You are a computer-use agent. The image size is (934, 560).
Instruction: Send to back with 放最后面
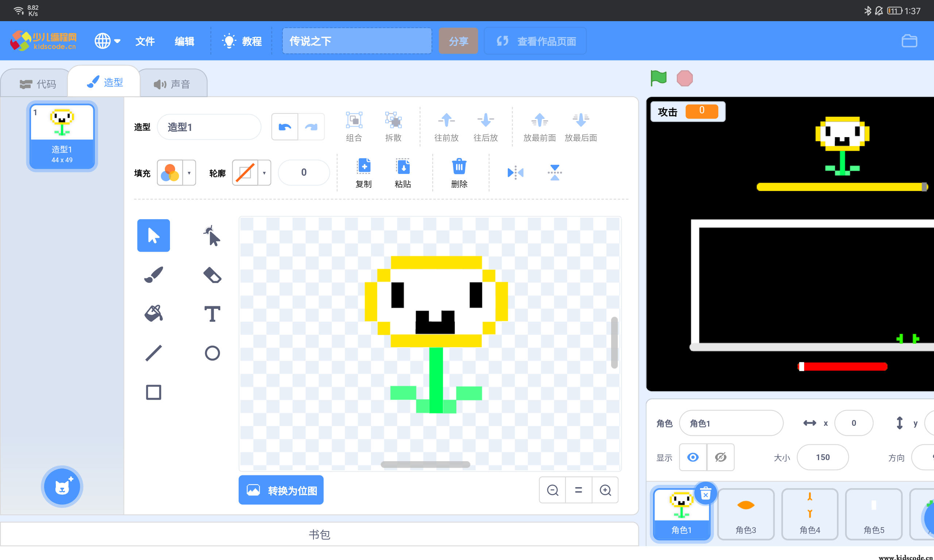point(580,127)
